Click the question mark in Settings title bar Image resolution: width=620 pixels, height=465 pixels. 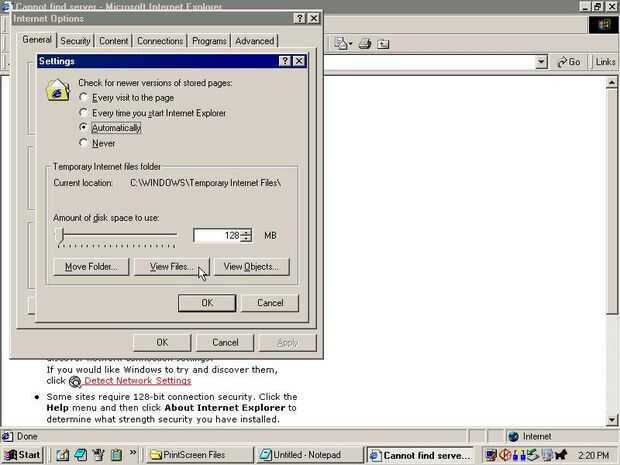(x=285, y=61)
